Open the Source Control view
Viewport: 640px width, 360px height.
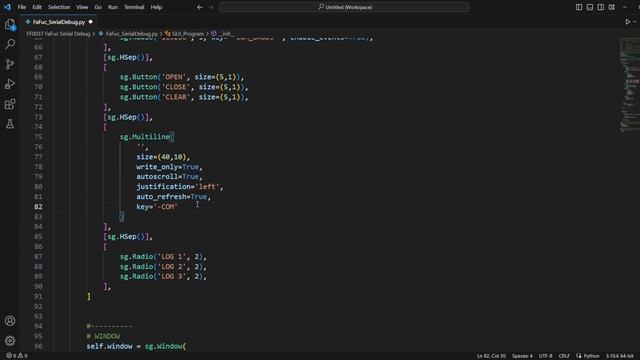(10, 64)
